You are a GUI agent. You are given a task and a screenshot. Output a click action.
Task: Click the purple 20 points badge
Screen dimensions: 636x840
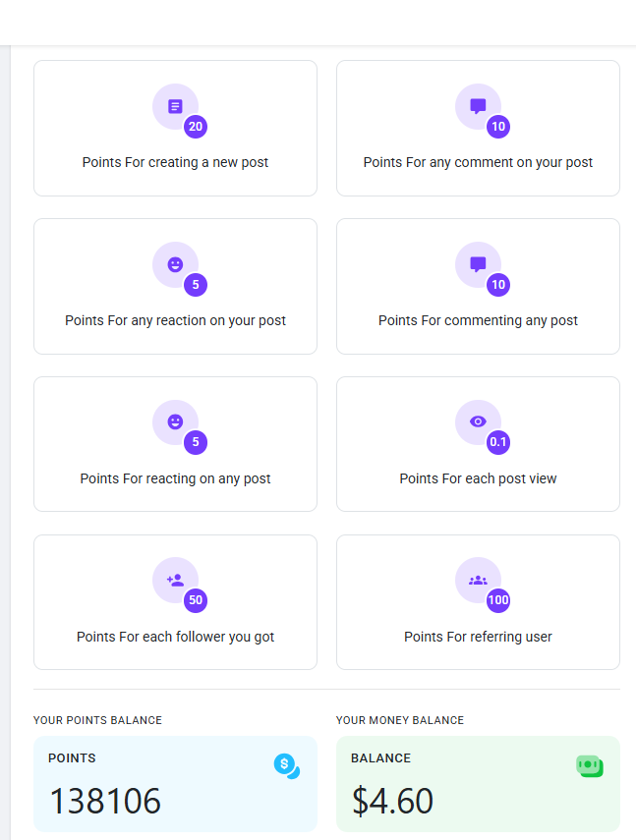coord(196,127)
